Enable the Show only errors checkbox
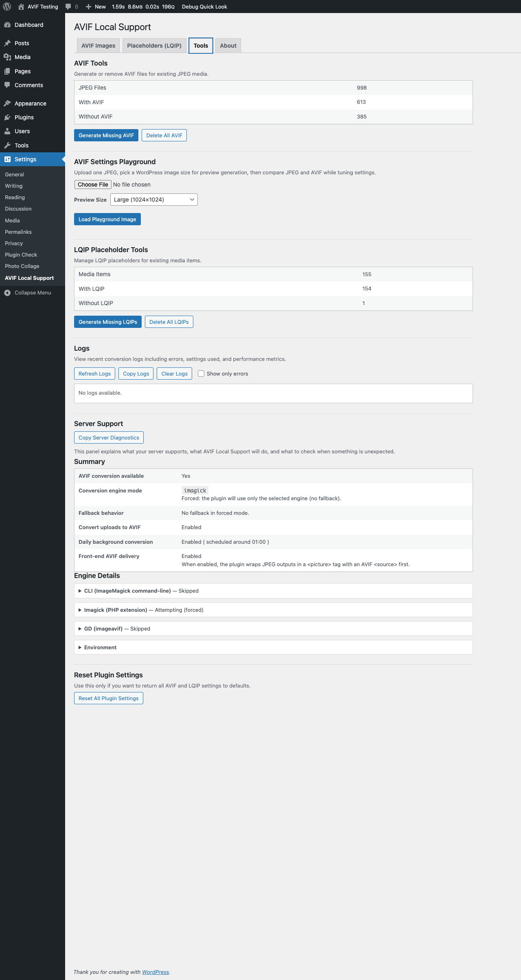 [x=201, y=374]
